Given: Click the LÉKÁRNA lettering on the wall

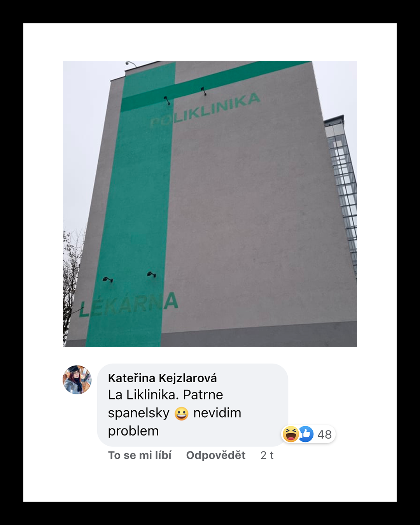Looking at the screenshot, I should click(x=129, y=305).
